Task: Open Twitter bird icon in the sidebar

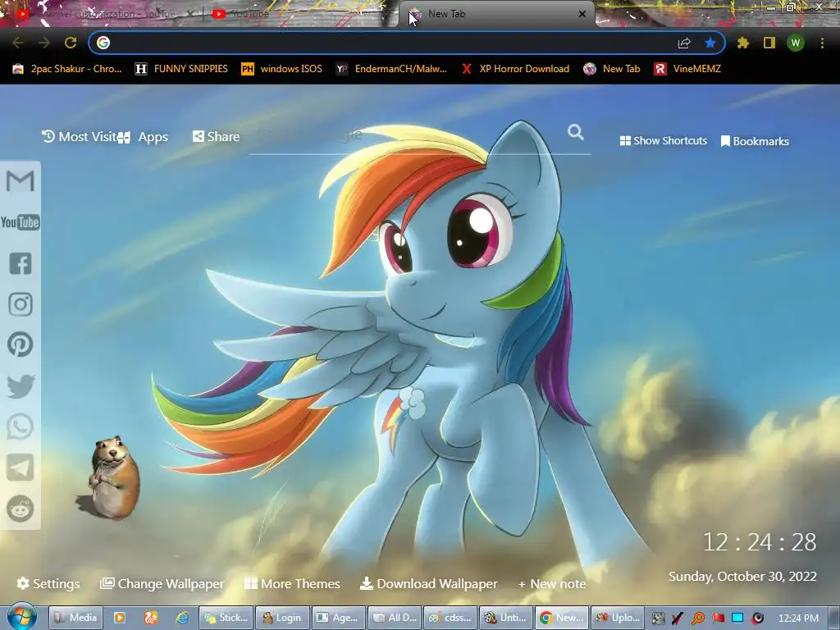Action: (21, 386)
